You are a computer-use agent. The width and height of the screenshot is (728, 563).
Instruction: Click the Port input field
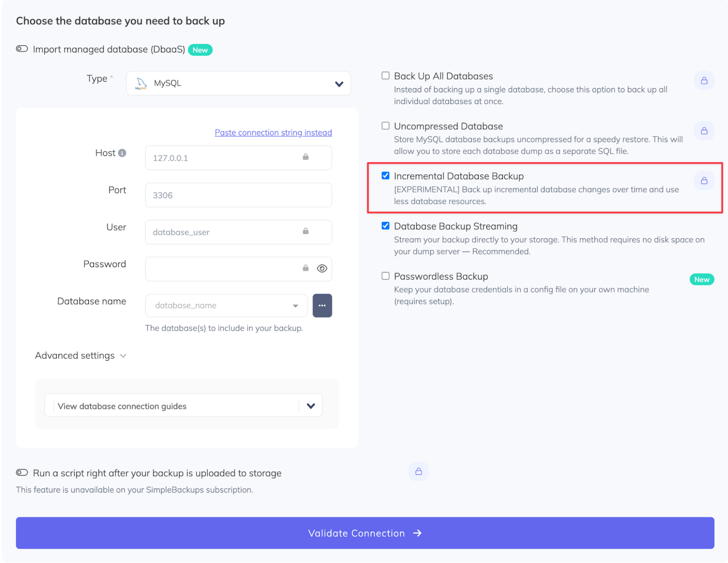[238, 195]
